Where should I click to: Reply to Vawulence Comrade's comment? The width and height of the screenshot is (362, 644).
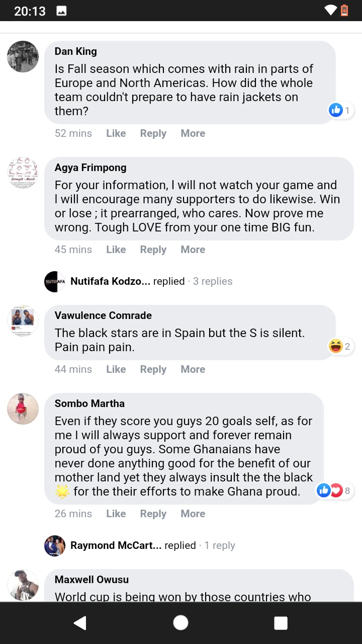[153, 369]
